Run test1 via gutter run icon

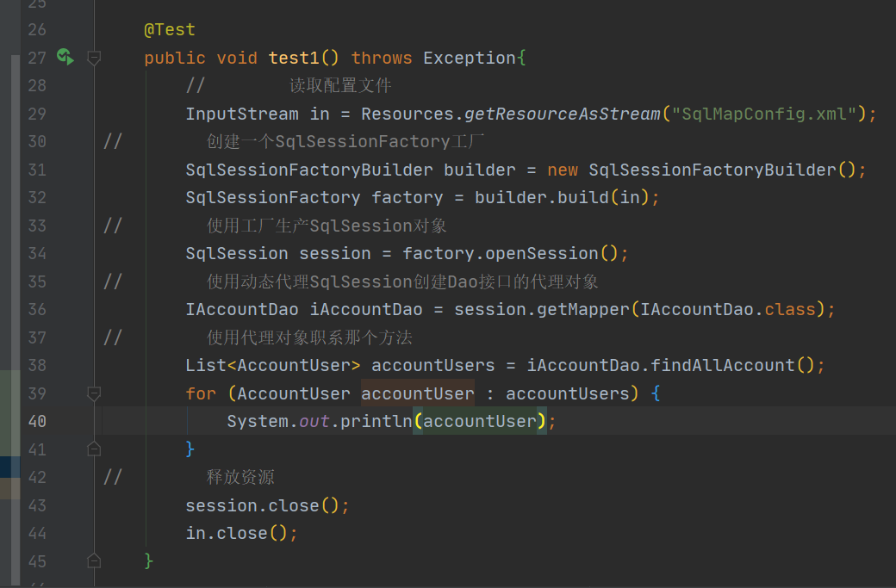(65, 57)
